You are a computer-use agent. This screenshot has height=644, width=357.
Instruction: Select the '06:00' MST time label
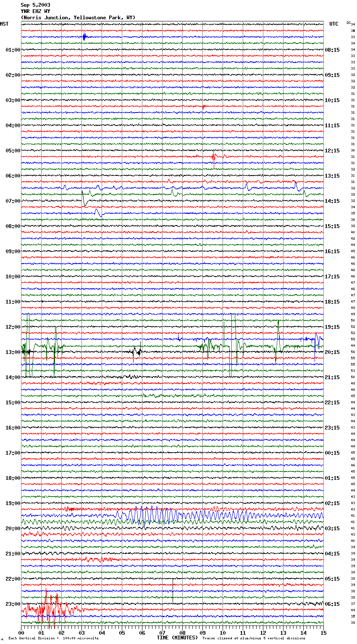[x=13, y=176]
